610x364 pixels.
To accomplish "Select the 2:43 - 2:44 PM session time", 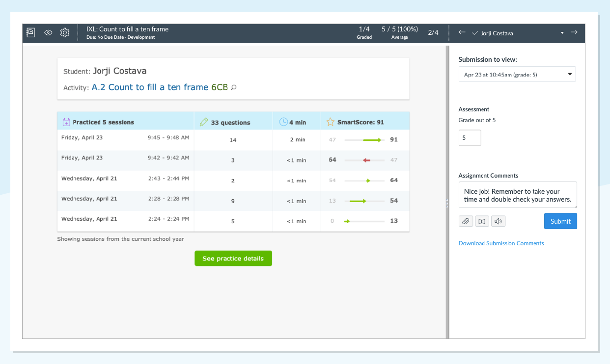I will (x=168, y=179).
